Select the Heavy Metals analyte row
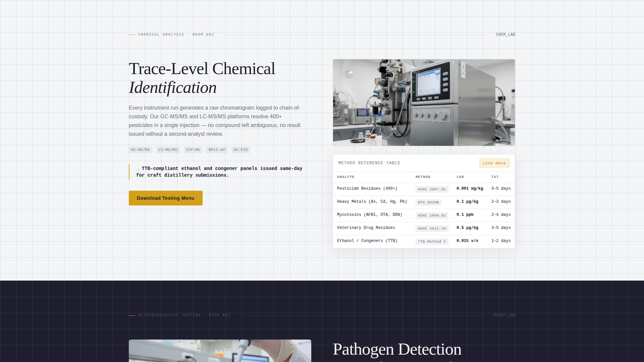 [x=372, y=201]
